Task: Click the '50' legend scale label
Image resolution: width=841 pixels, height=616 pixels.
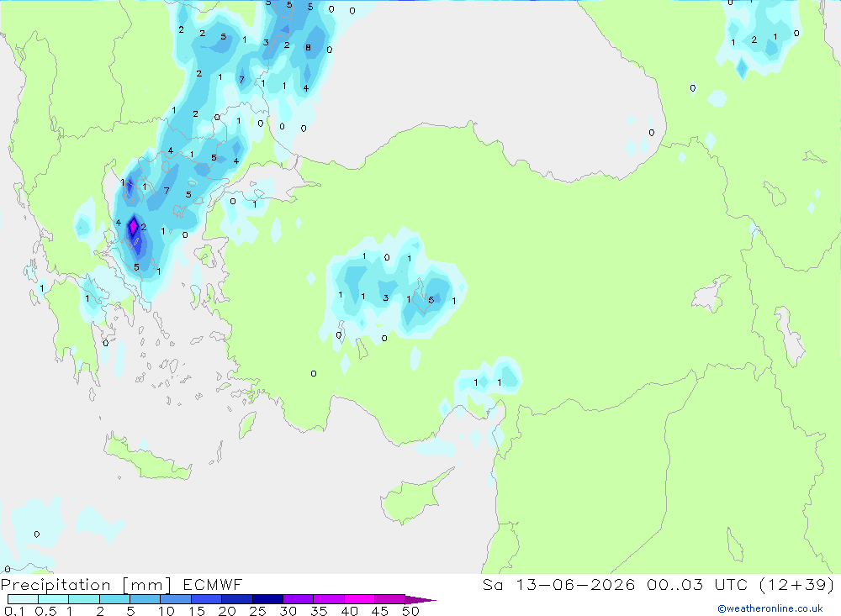Action: 410,611
